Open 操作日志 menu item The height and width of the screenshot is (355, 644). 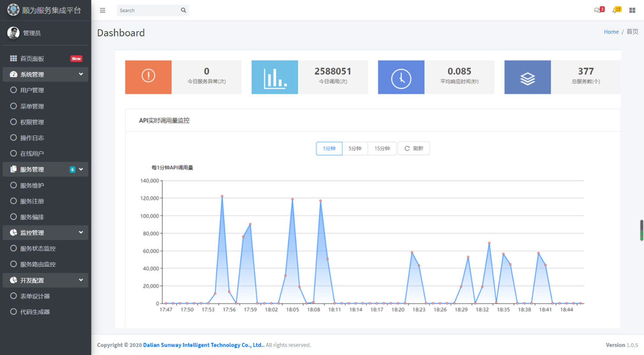click(x=45, y=138)
